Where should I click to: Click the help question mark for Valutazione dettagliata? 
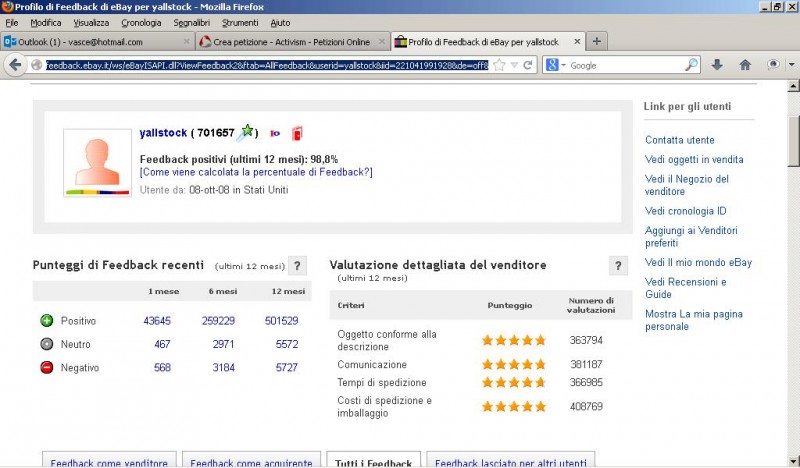619,265
